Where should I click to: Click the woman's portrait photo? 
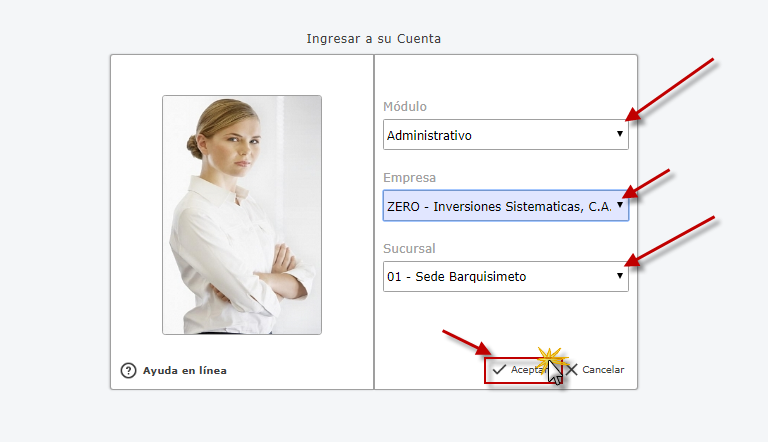pos(242,214)
